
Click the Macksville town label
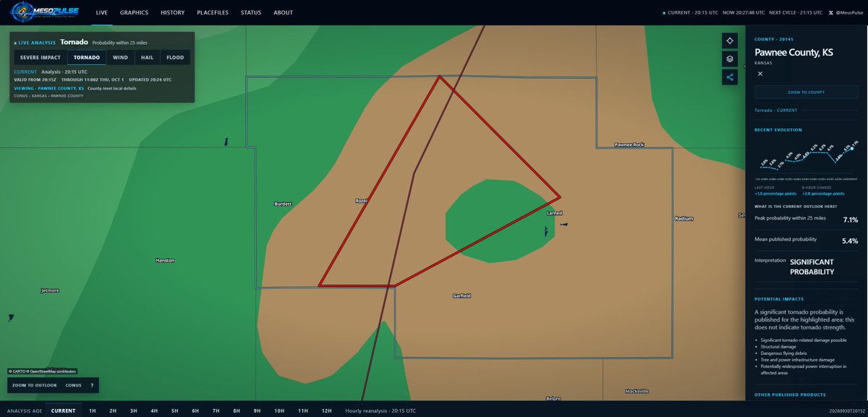636,391
